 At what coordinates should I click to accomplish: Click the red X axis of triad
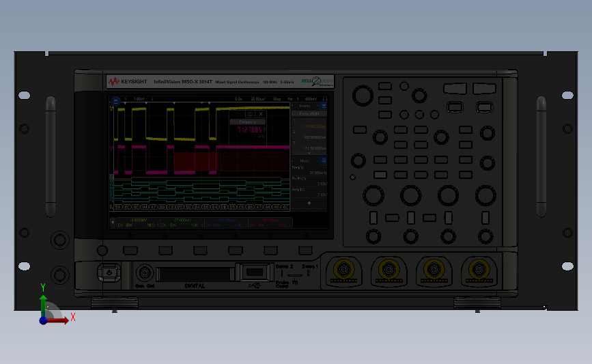tap(59, 320)
